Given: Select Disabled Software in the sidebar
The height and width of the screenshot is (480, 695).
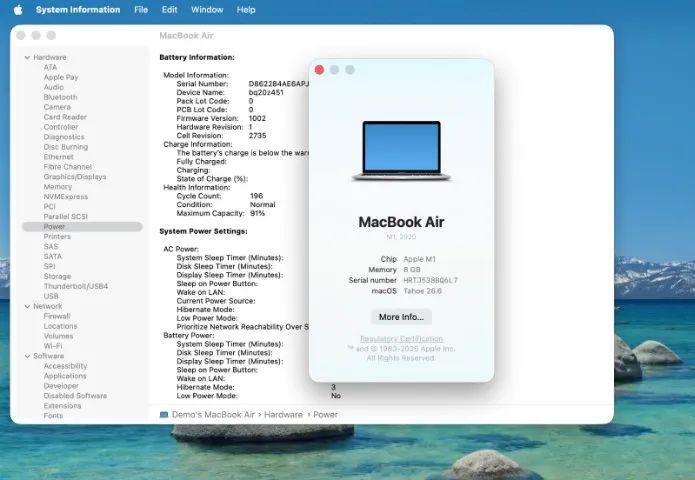Looking at the screenshot, I should coord(75,396).
